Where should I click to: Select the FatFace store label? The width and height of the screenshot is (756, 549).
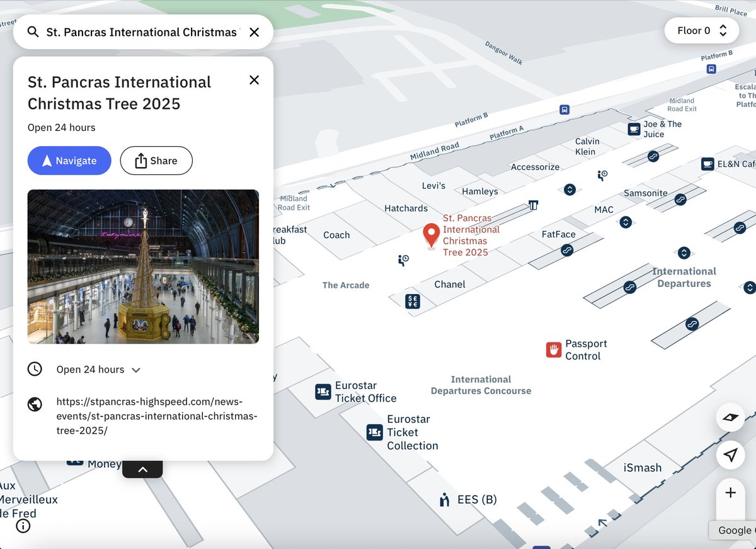tap(559, 234)
